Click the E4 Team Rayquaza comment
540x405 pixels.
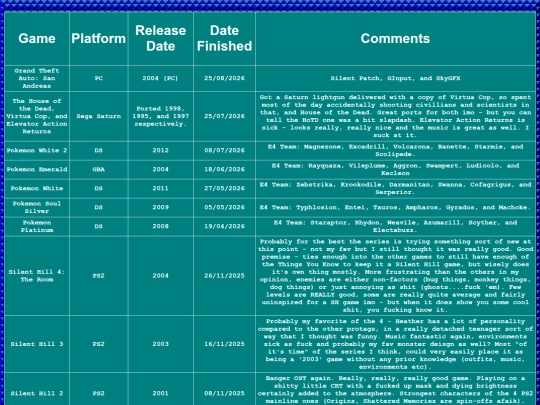[395, 169]
